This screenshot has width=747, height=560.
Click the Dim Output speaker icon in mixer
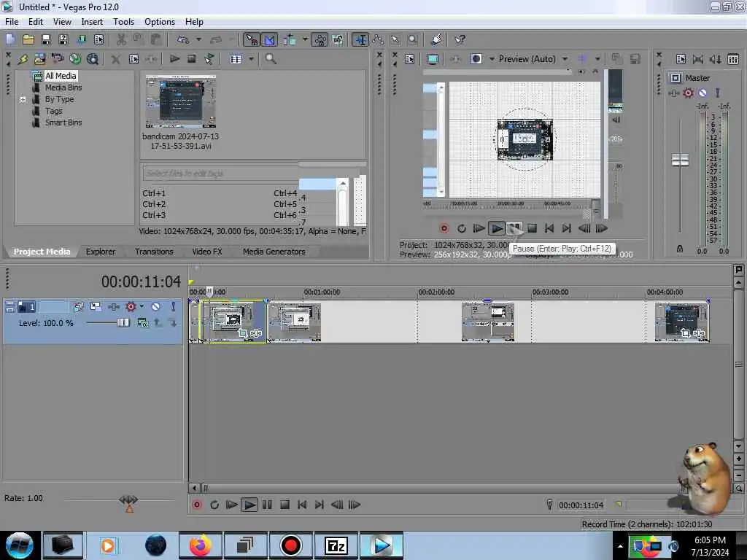[716, 59]
